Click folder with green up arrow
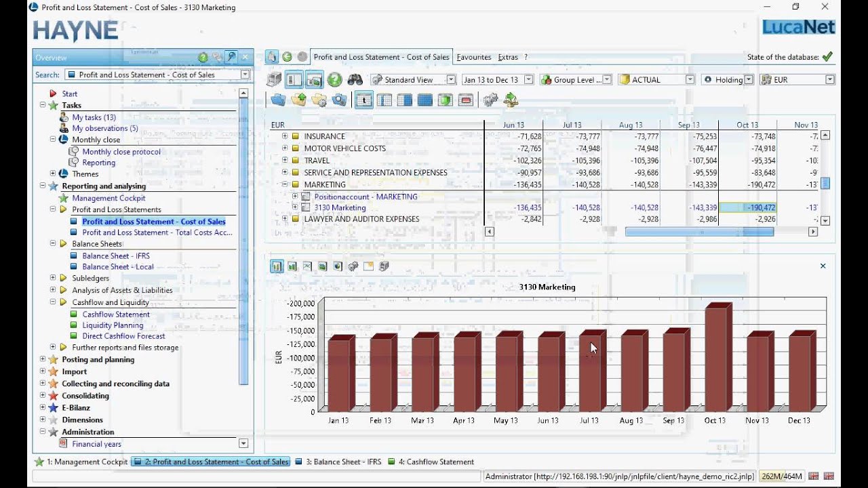 click(298, 100)
